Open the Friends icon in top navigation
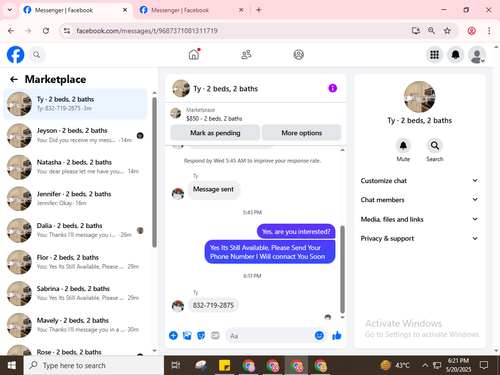 (x=246, y=54)
